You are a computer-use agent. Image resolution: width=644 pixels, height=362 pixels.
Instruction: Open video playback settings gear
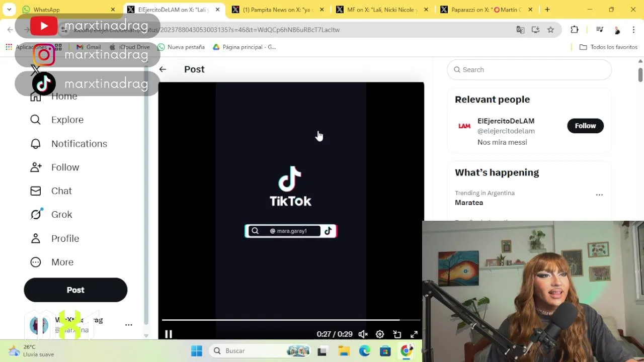[380, 334]
